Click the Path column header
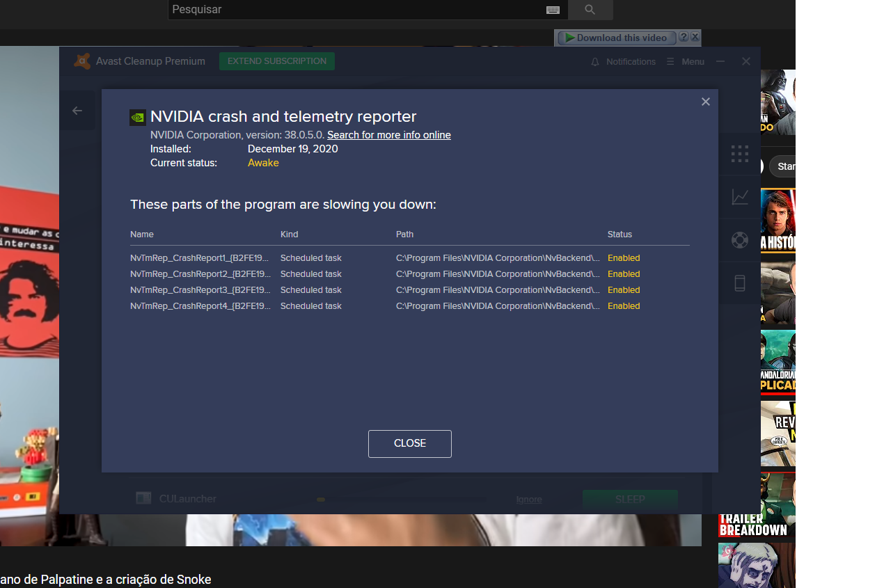 (x=405, y=235)
